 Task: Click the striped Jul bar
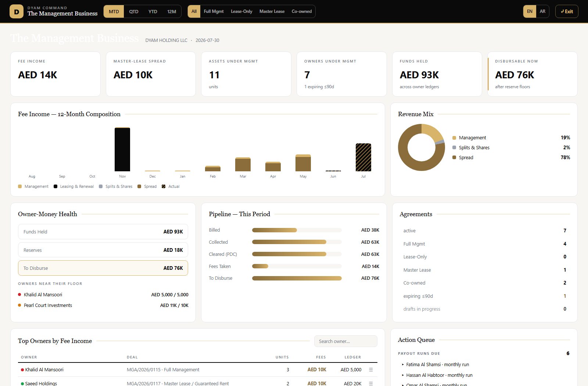tap(363, 157)
